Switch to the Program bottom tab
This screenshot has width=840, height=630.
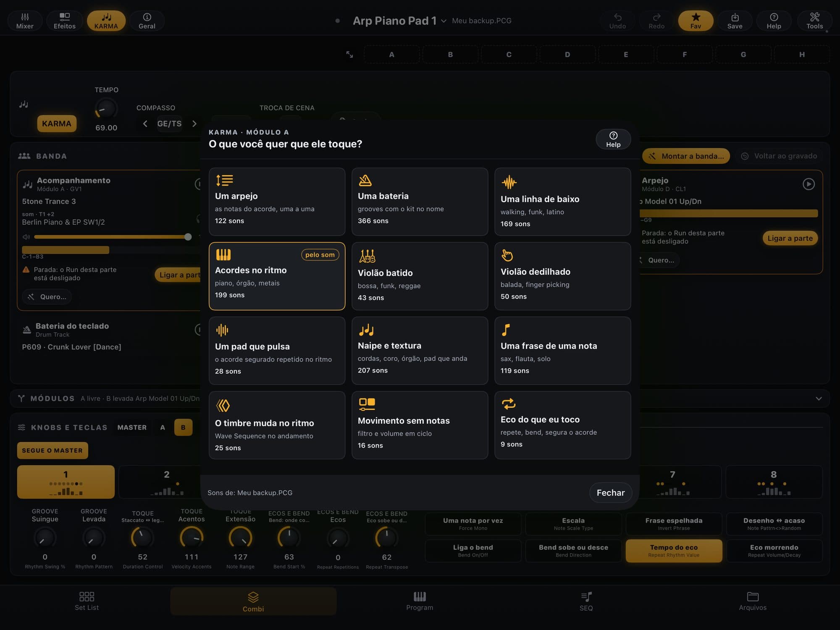420,601
